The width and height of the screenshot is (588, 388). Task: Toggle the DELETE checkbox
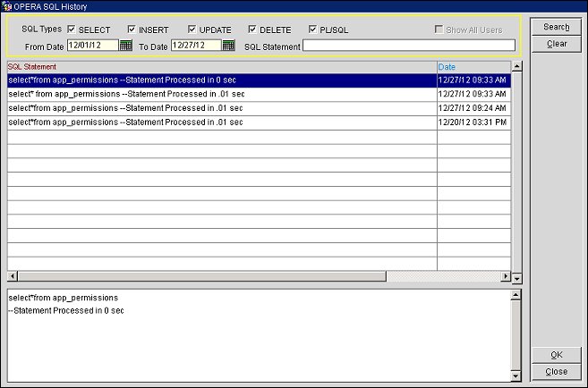click(252, 30)
